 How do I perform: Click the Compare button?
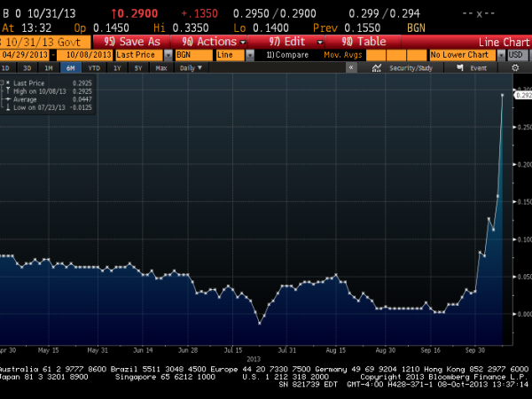click(x=286, y=54)
